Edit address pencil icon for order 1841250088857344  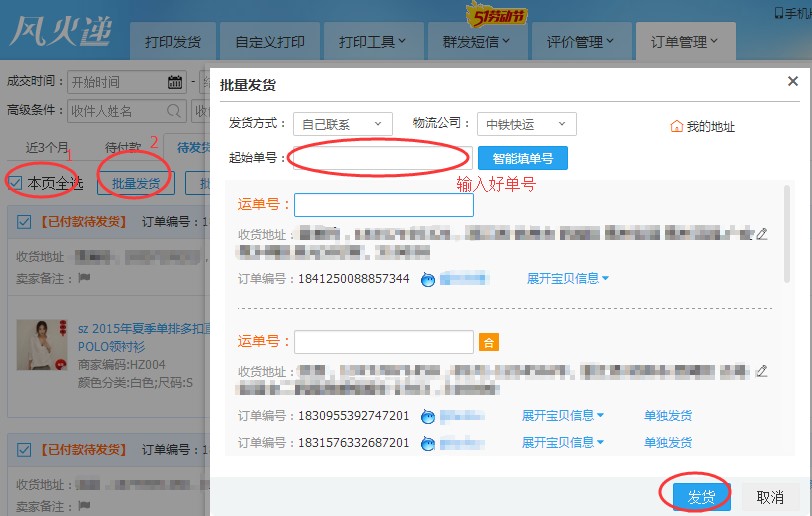pyautogui.click(x=761, y=234)
